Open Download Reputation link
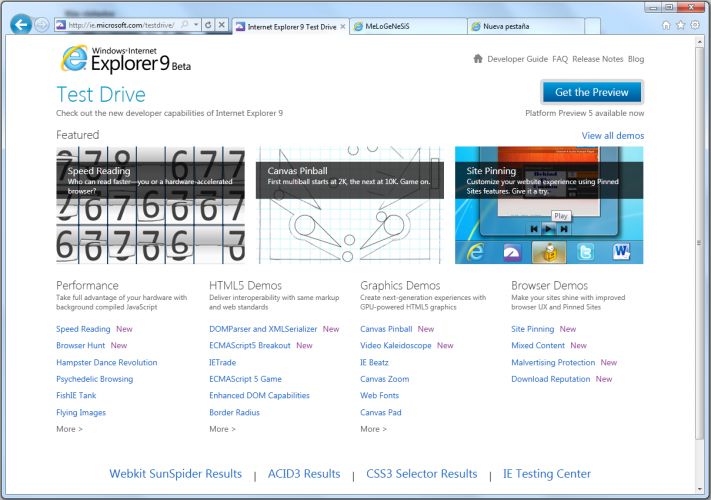 (550, 379)
